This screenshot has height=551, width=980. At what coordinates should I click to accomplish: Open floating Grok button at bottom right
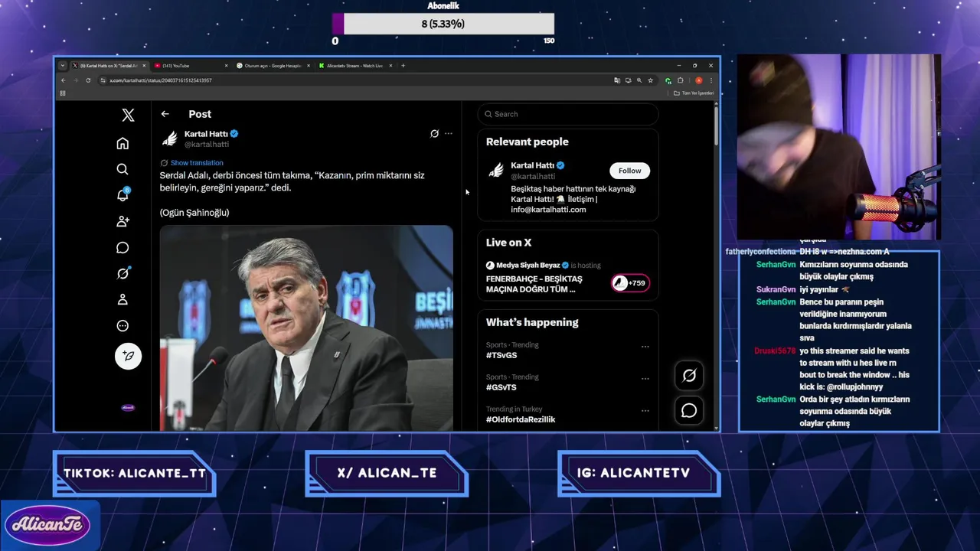pos(689,376)
